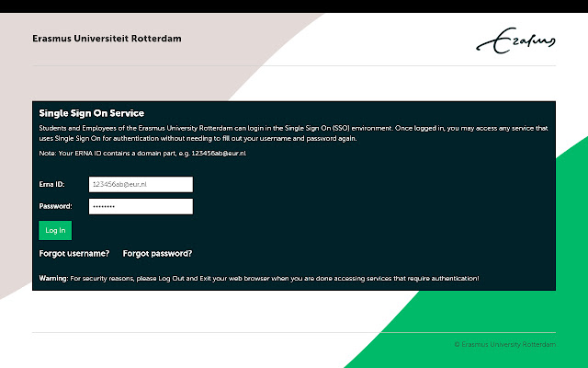Open the Forgot username? link
The width and height of the screenshot is (588, 368).
[x=74, y=253]
